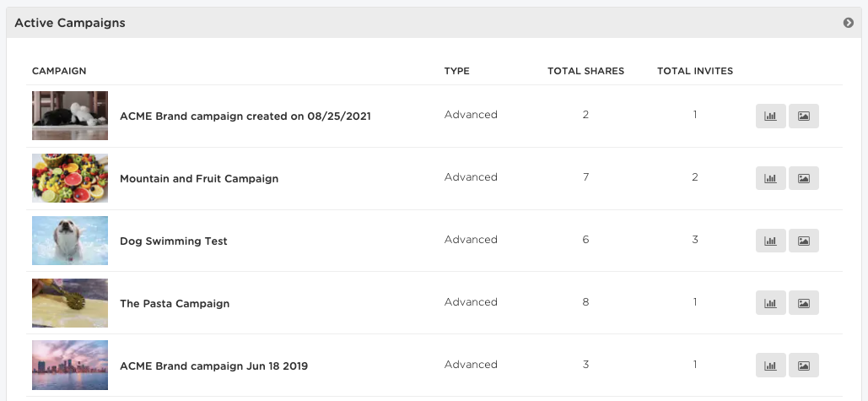
Task: Open image gallery for ACME Brand 08/25/2021 campaign
Action: [x=803, y=116]
